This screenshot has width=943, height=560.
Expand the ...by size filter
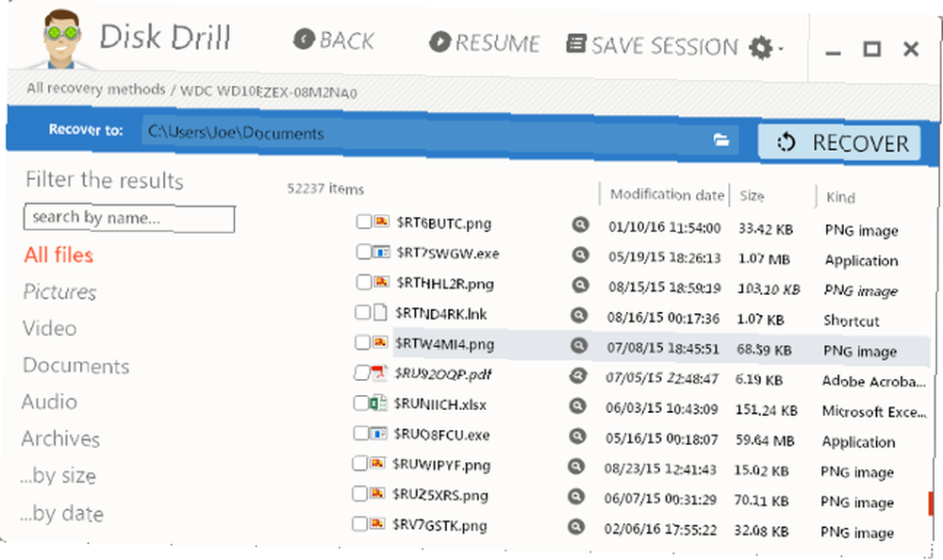(58, 476)
